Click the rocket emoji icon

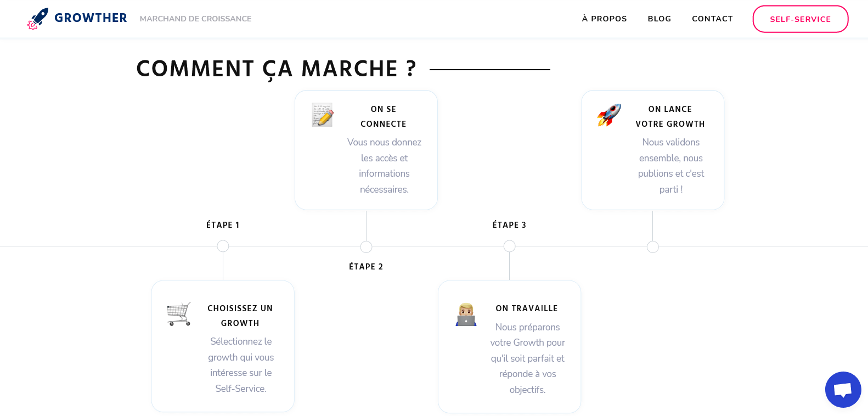[609, 115]
